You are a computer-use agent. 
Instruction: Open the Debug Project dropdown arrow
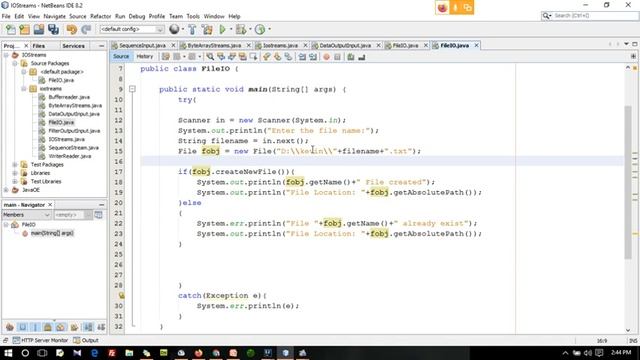click(x=250, y=29)
